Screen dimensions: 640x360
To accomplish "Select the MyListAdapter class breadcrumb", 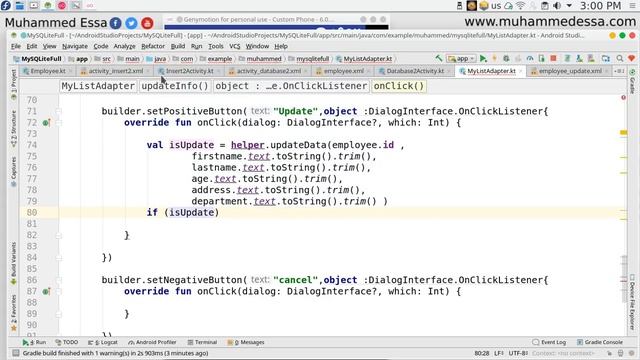I will pyautogui.click(x=98, y=86).
